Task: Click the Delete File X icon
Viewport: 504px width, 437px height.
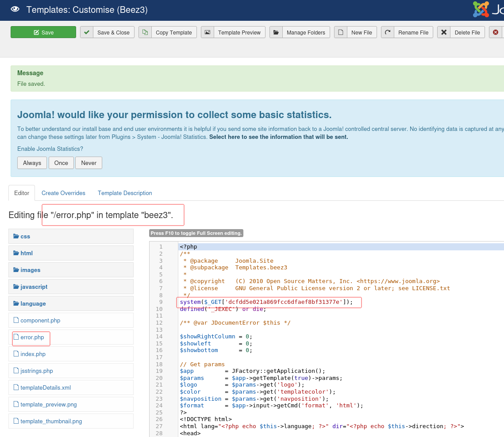Action: pos(444,32)
